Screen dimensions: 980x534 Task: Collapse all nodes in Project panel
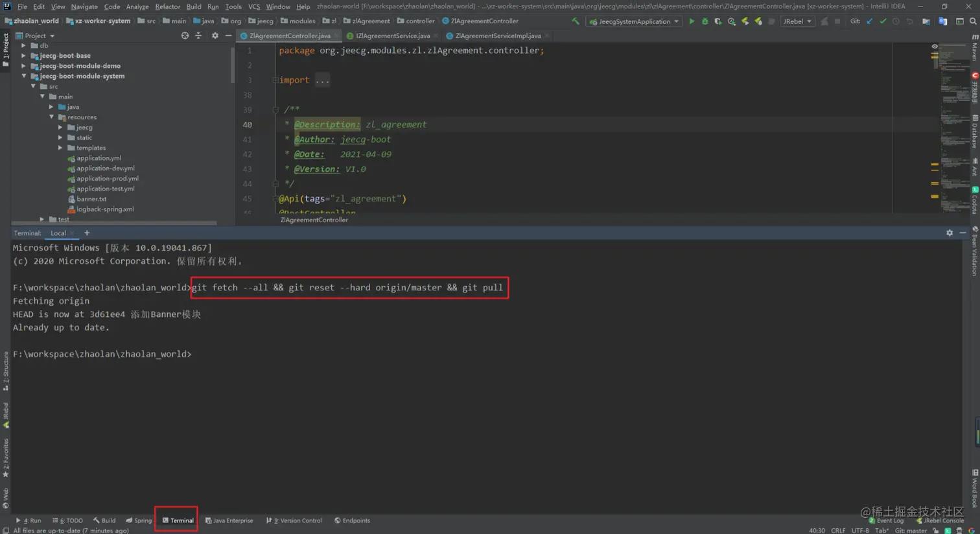point(198,36)
